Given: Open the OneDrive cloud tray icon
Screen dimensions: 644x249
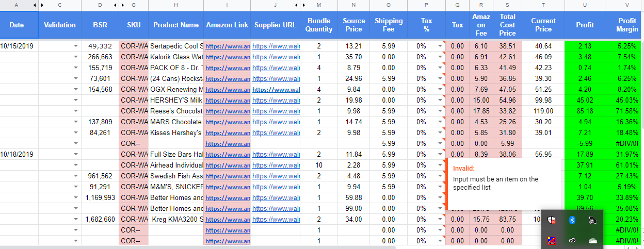Looking at the screenshot, I should coord(592,240).
